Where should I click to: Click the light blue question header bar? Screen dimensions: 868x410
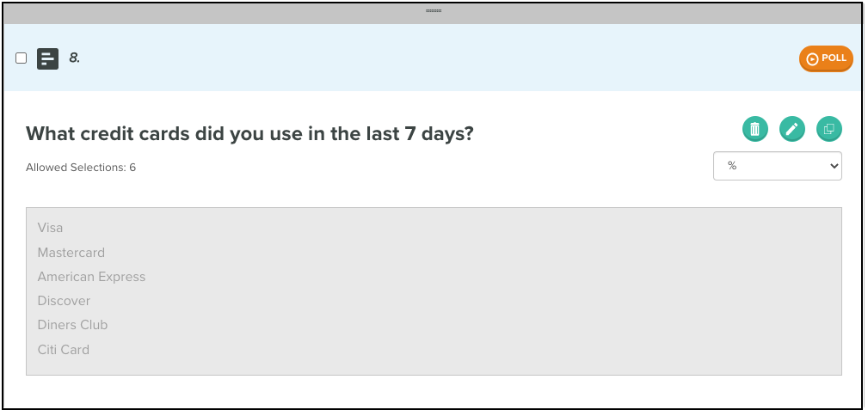coord(432,58)
